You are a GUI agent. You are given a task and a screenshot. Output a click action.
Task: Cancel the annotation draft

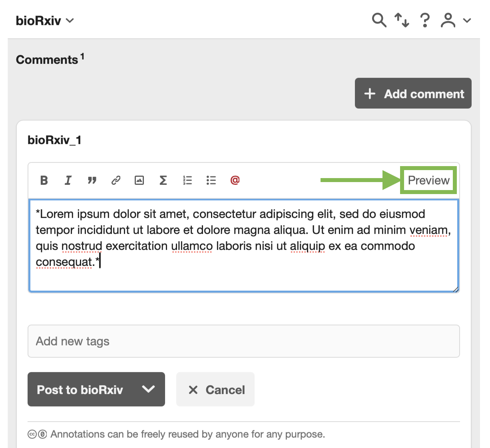(215, 390)
